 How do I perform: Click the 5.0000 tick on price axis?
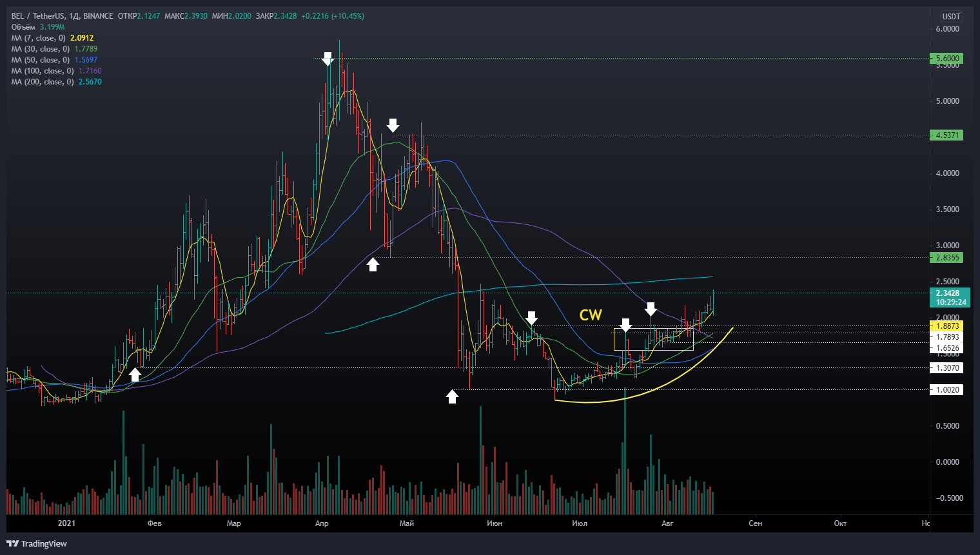coord(947,101)
